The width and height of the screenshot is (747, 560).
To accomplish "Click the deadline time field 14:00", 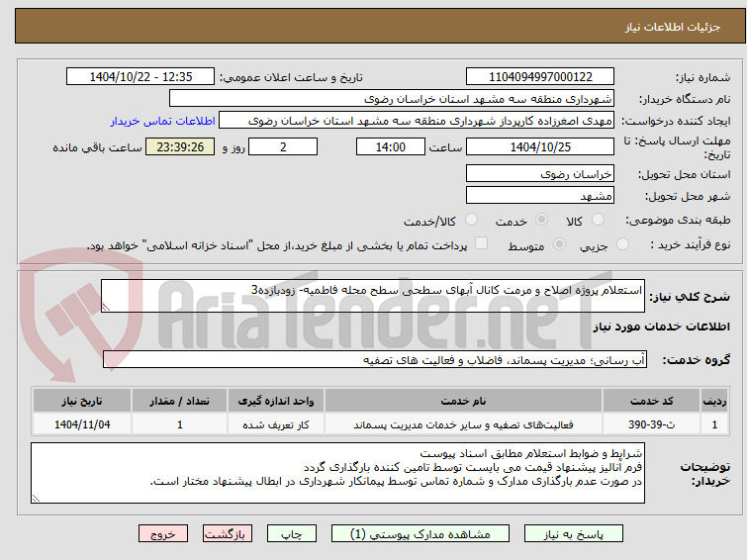I will point(391,146).
